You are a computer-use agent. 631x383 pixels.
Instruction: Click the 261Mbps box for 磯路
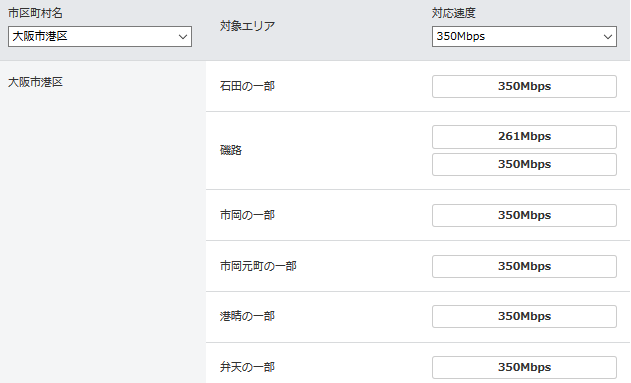coord(524,136)
